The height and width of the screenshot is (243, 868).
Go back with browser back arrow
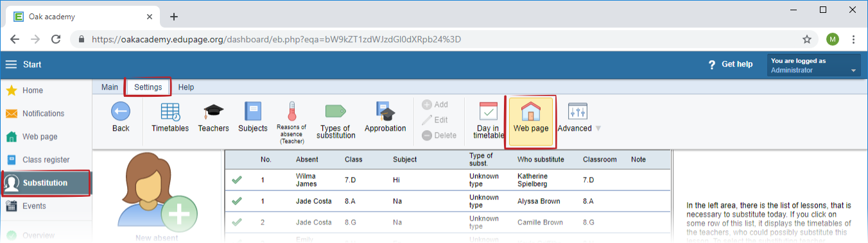pyautogui.click(x=15, y=39)
